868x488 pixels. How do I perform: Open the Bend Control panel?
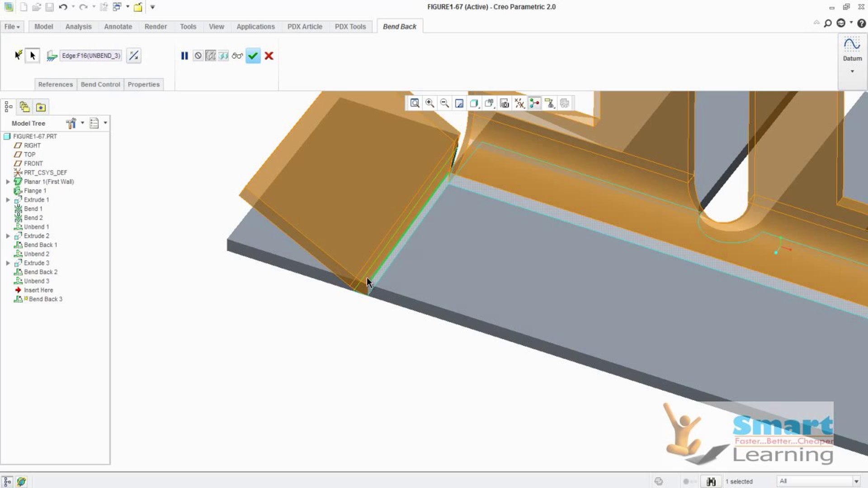click(100, 84)
